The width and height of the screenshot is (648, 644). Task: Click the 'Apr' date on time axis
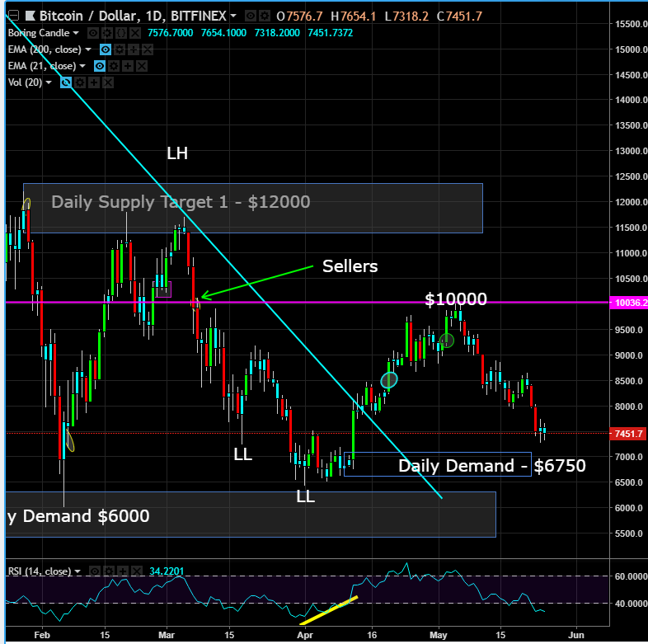(x=304, y=635)
